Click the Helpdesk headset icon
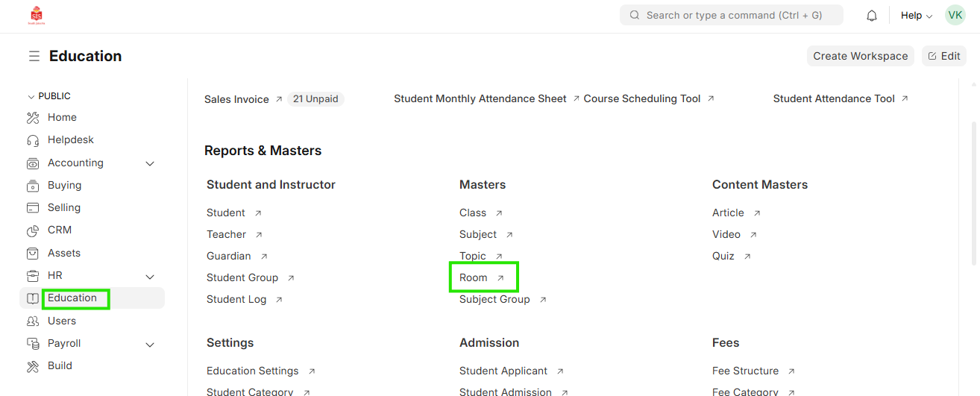This screenshot has width=980, height=396. click(x=33, y=140)
